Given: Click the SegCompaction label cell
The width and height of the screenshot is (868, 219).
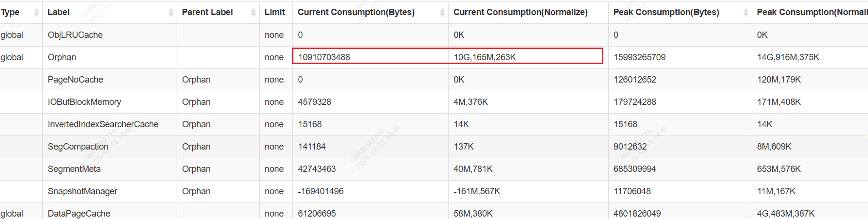Looking at the screenshot, I should tap(78, 147).
